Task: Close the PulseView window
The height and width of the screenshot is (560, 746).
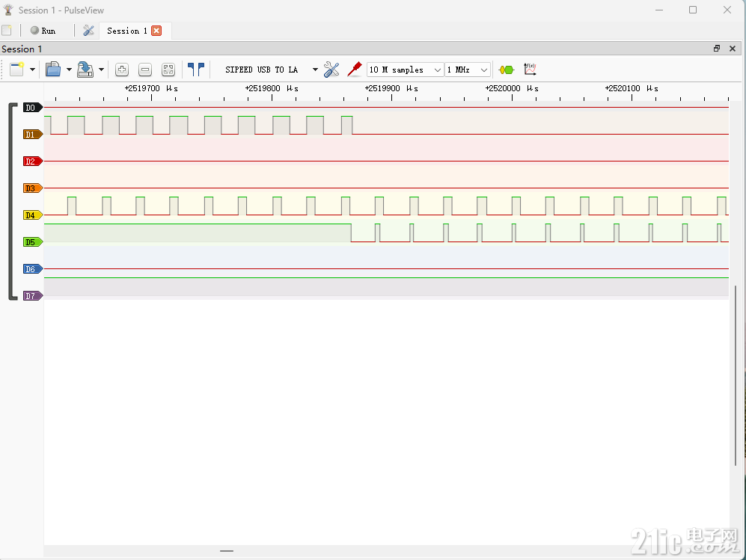Action: [727, 10]
